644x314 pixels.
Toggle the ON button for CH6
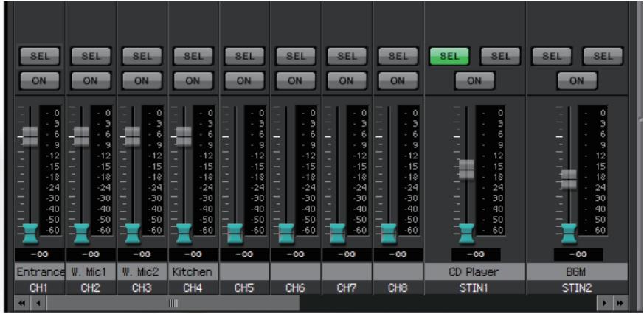click(295, 80)
